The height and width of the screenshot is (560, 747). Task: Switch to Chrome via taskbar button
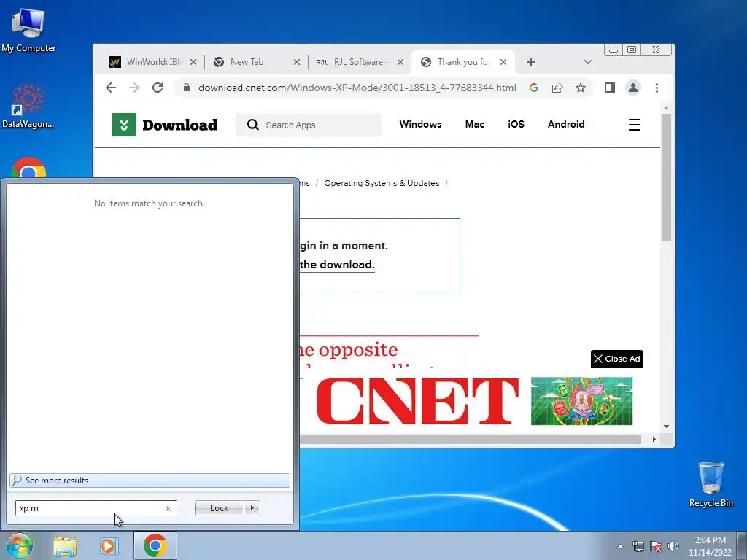pos(155,545)
